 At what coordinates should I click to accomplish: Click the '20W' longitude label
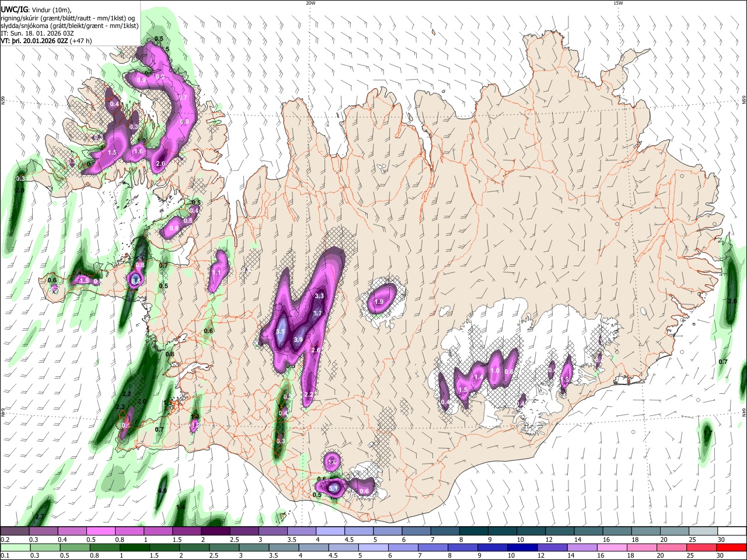(x=310, y=3)
